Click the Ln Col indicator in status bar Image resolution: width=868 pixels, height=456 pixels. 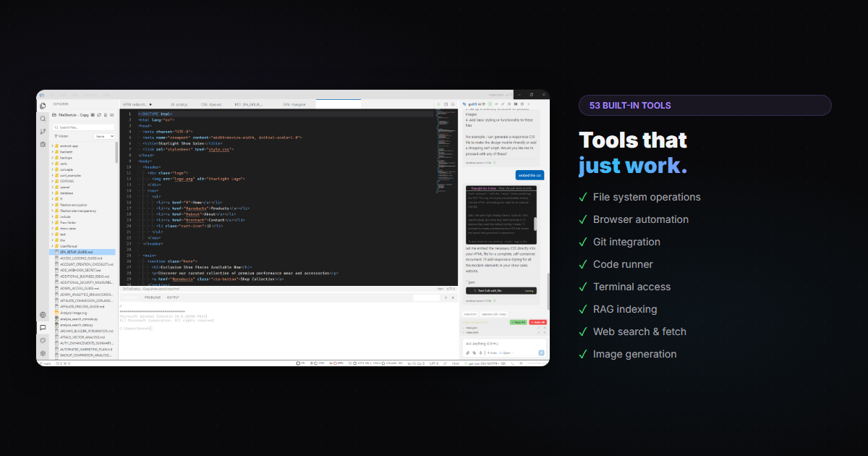(416, 363)
